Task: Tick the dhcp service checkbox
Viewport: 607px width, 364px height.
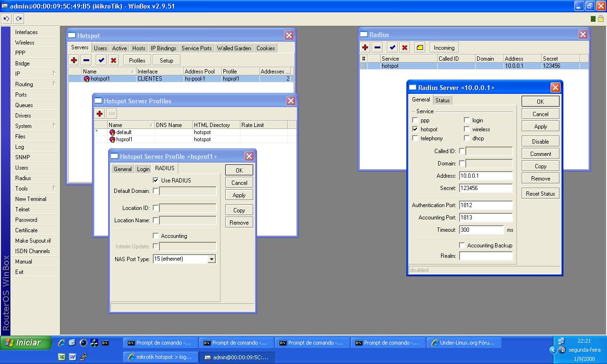Action: [x=467, y=138]
